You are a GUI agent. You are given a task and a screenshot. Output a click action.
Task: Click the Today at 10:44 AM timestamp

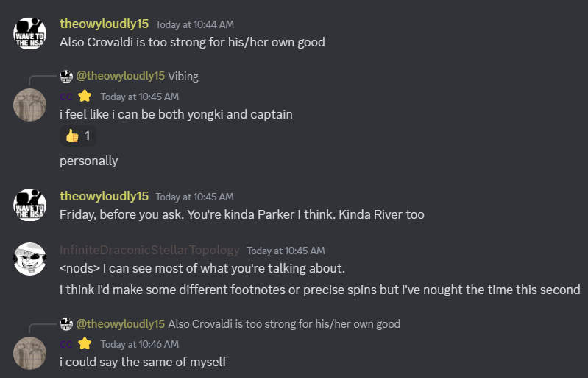click(194, 24)
